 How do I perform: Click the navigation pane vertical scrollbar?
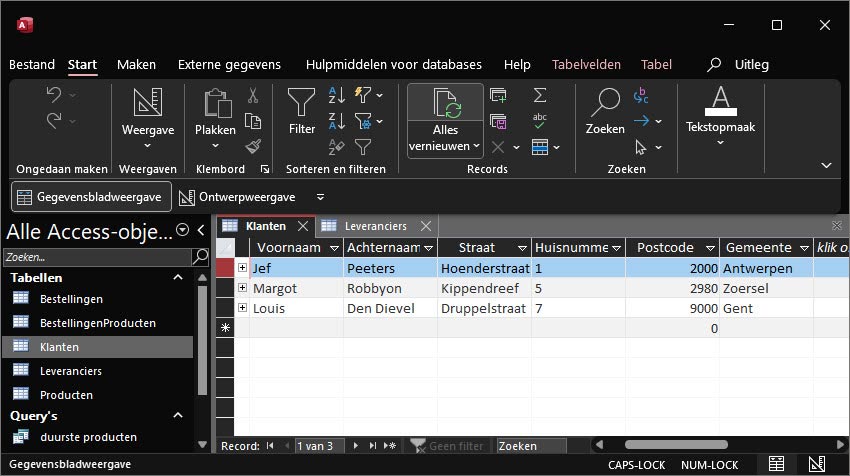point(202,340)
